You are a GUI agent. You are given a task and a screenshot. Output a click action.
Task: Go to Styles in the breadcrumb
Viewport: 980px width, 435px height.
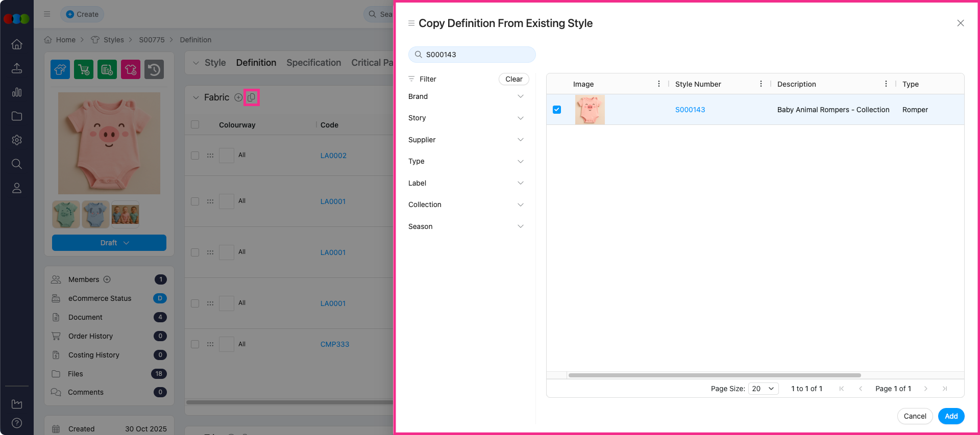(113, 40)
